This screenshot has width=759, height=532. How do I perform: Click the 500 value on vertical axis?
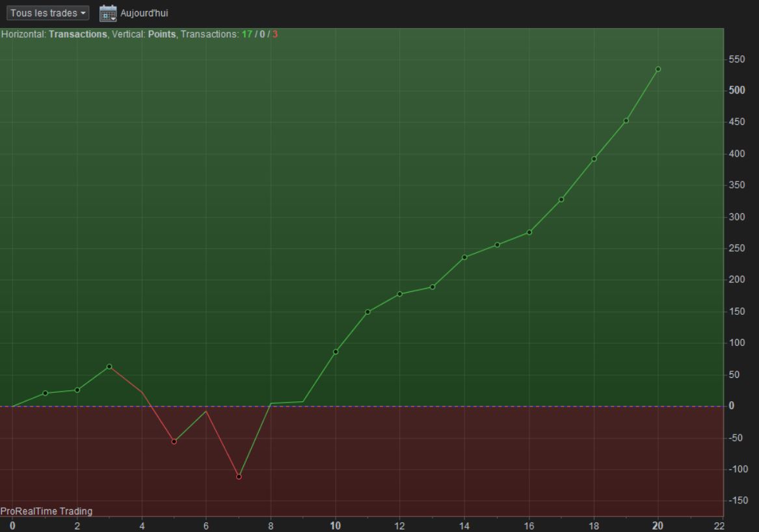737,90
